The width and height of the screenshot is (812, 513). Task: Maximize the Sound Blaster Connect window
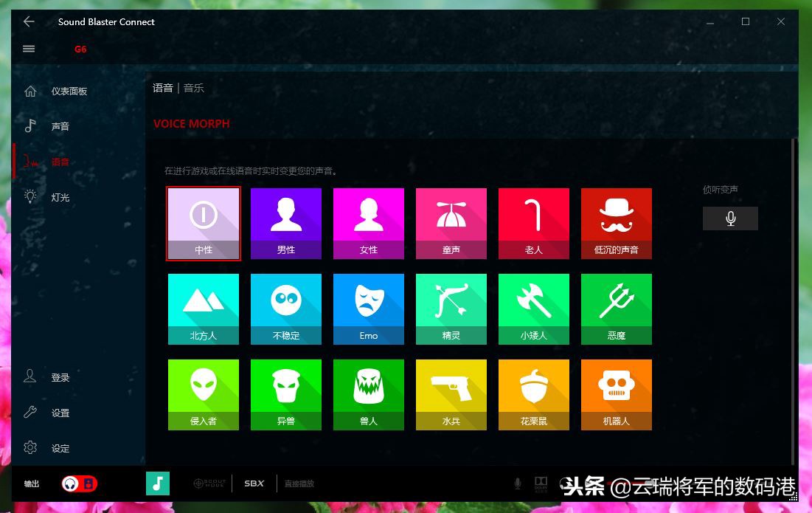pyautogui.click(x=745, y=21)
